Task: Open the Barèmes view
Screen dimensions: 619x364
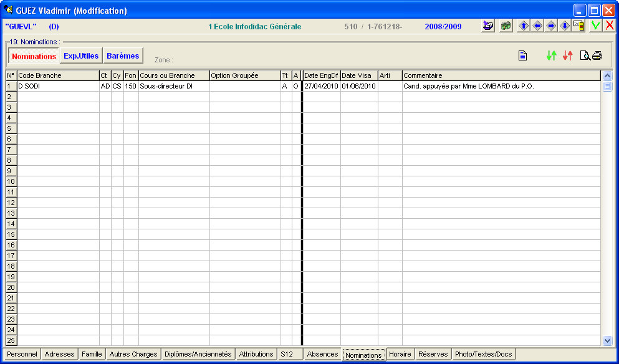Action: point(123,55)
